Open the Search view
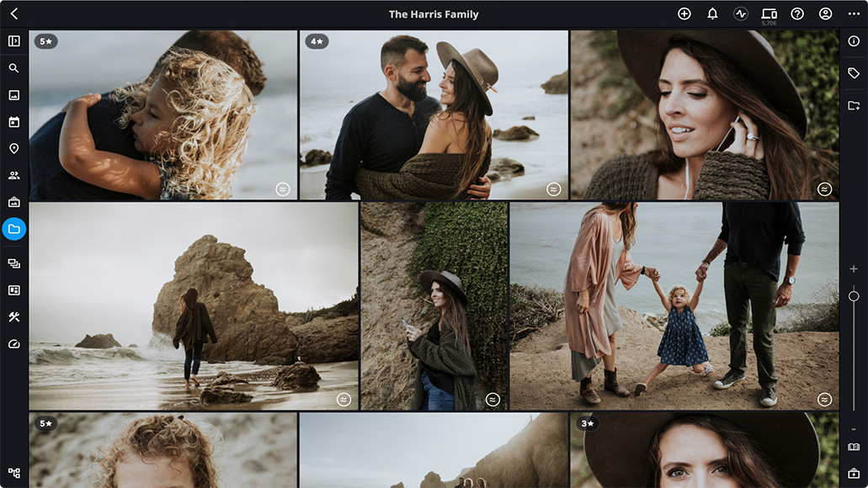The image size is (868, 488). click(x=13, y=68)
